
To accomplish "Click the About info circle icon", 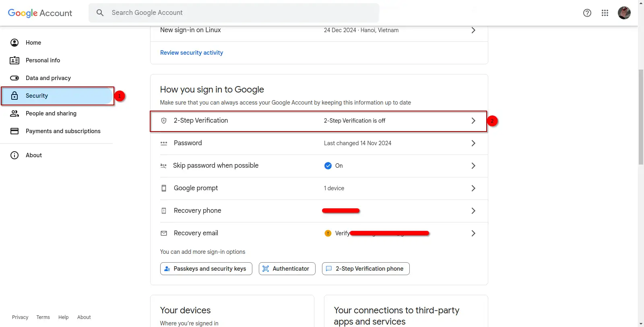I will [14, 155].
